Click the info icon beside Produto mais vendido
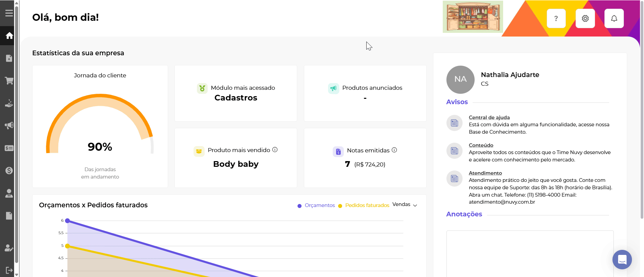This screenshot has width=644, height=277. (275, 150)
